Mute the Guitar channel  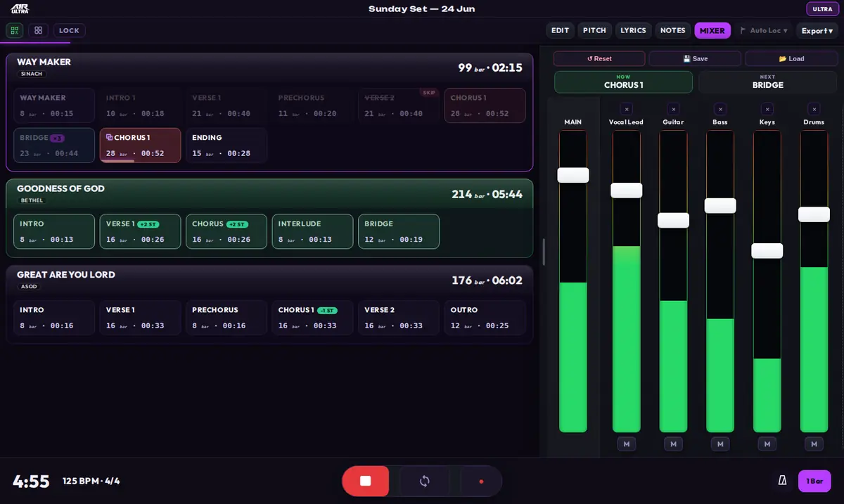pos(673,444)
